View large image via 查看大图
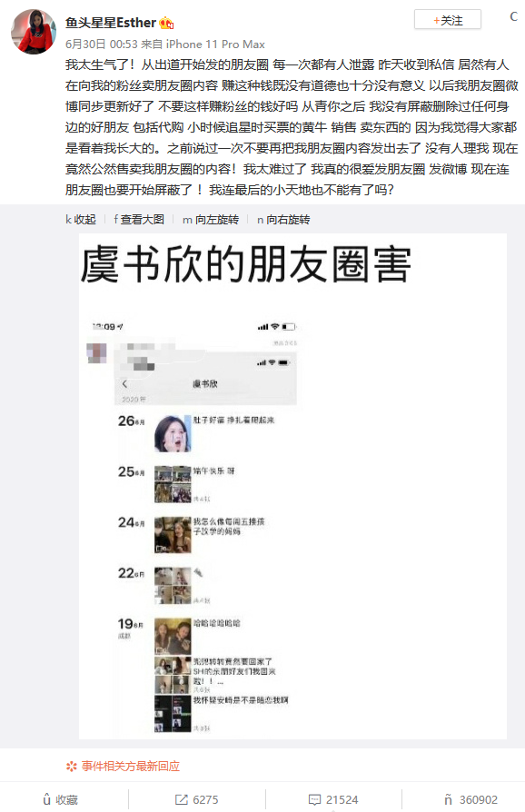This screenshot has width=525, height=812. (x=139, y=220)
